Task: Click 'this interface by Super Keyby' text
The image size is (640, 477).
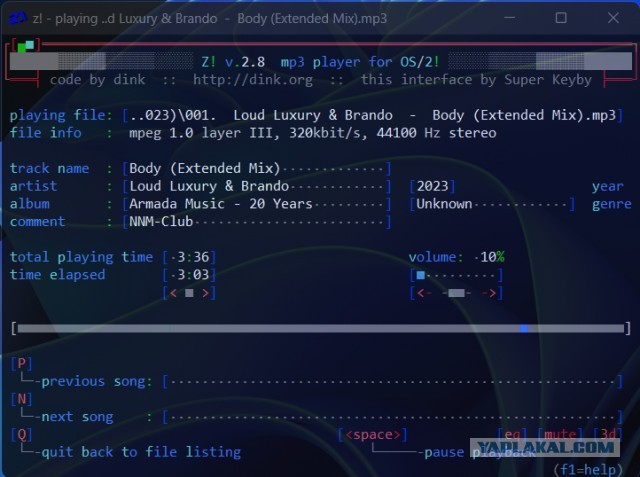Action: (476, 80)
